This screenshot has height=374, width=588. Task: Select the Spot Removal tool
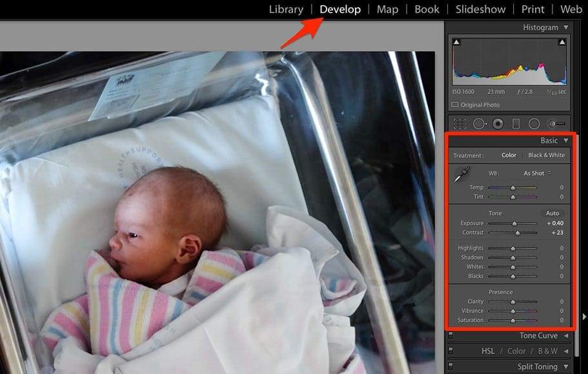480,124
